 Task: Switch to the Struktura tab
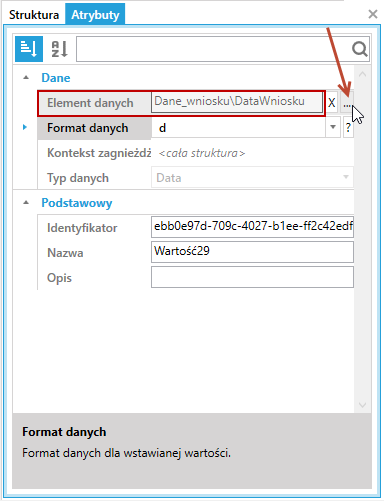34,15
